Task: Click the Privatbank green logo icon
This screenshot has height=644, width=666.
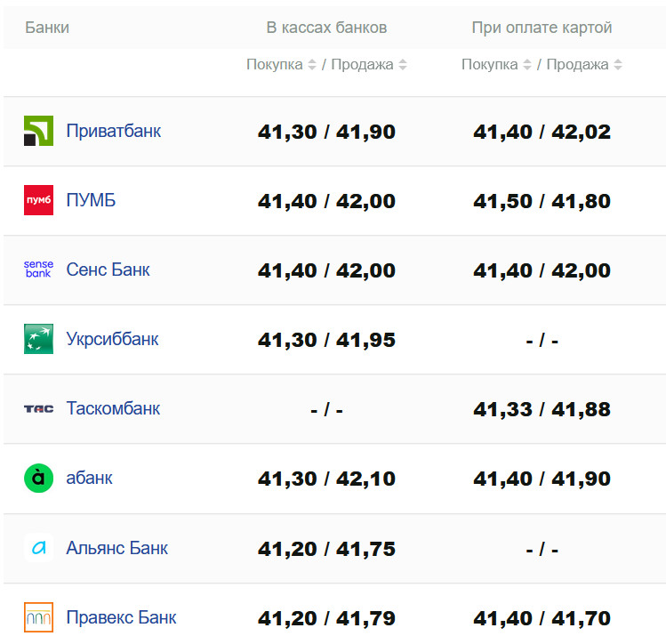Action: point(38,131)
